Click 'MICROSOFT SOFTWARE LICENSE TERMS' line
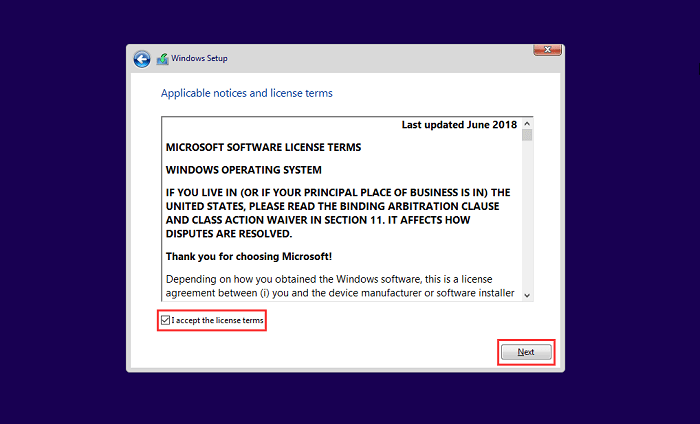 [x=263, y=147]
